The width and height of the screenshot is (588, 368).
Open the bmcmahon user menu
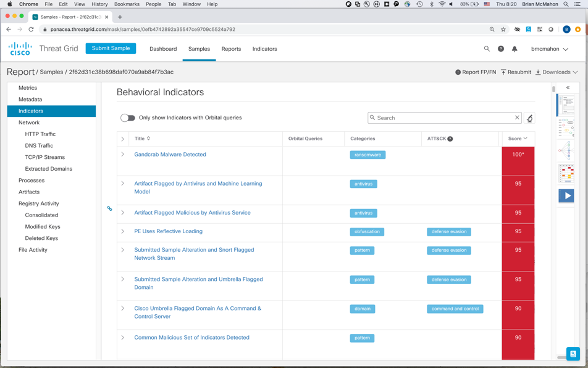(x=549, y=49)
